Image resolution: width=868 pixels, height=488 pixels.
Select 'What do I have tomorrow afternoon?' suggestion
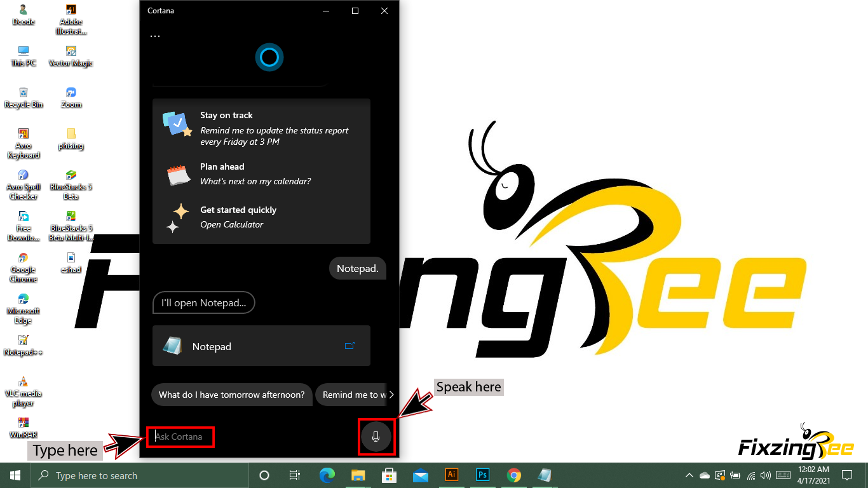(231, 395)
